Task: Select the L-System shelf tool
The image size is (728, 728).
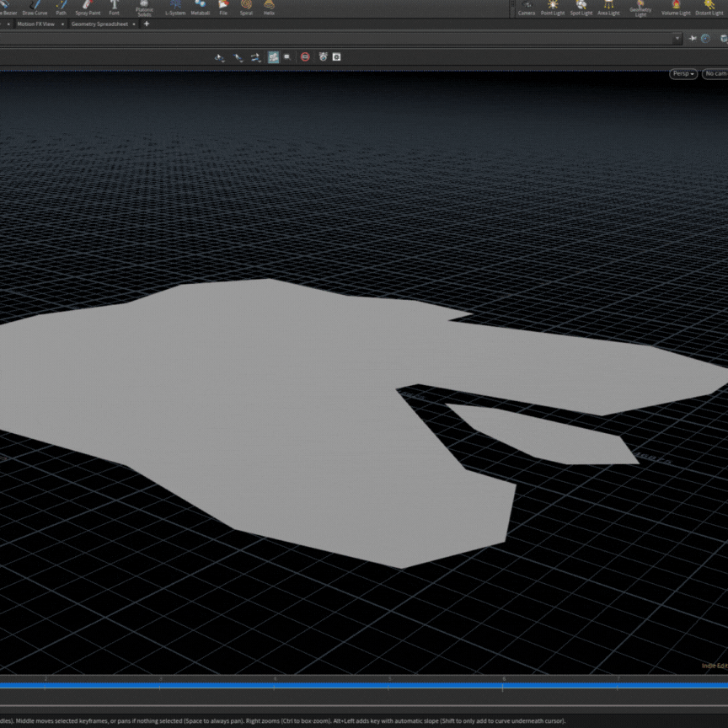Action: click(175, 8)
